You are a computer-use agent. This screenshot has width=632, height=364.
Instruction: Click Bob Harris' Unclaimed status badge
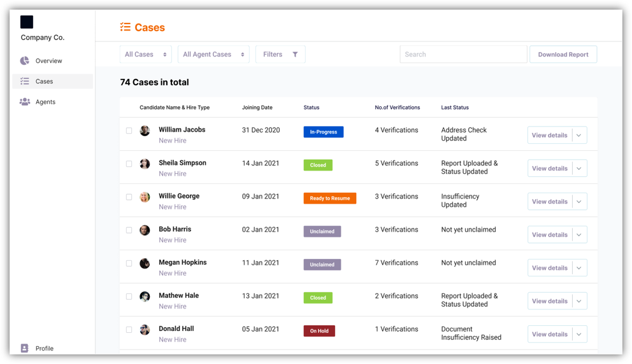(322, 232)
